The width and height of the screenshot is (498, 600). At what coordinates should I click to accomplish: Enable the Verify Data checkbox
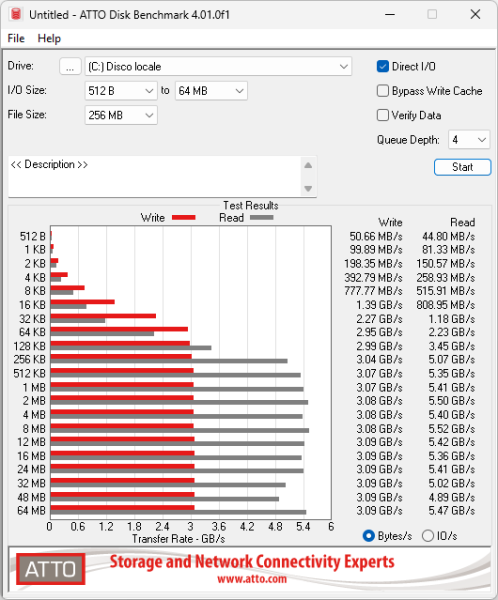click(x=383, y=115)
